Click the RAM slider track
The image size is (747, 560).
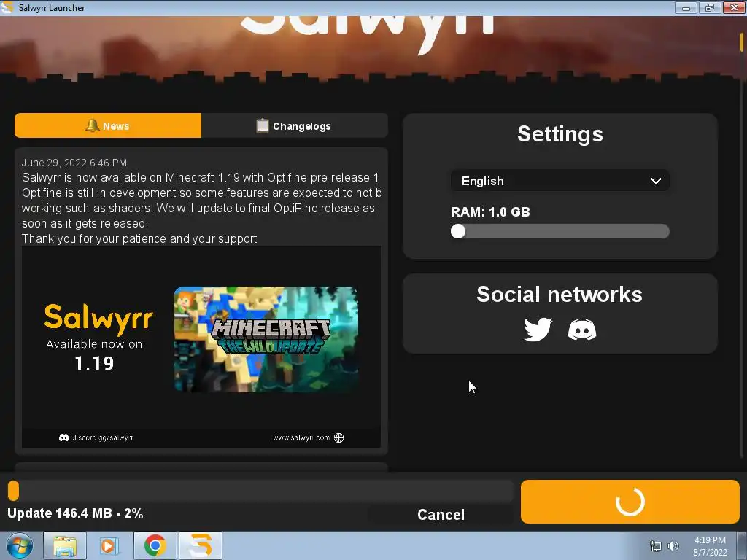[560, 231]
